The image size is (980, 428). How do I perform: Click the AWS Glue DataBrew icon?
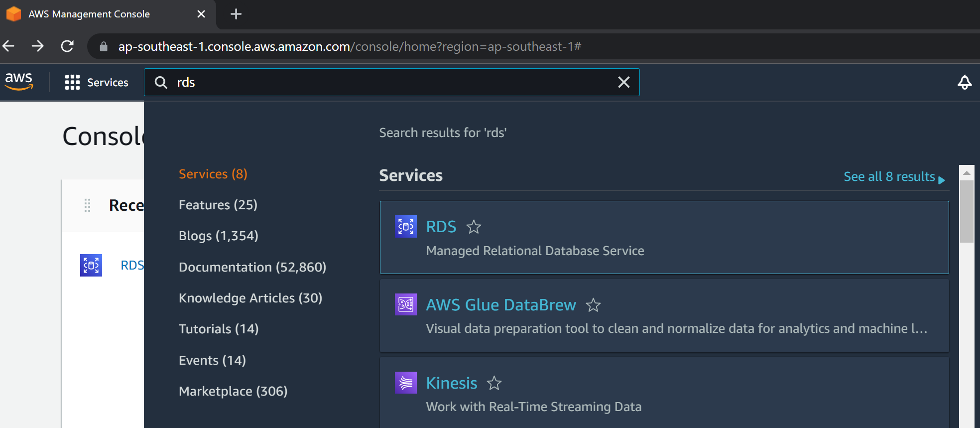point(405,304)
